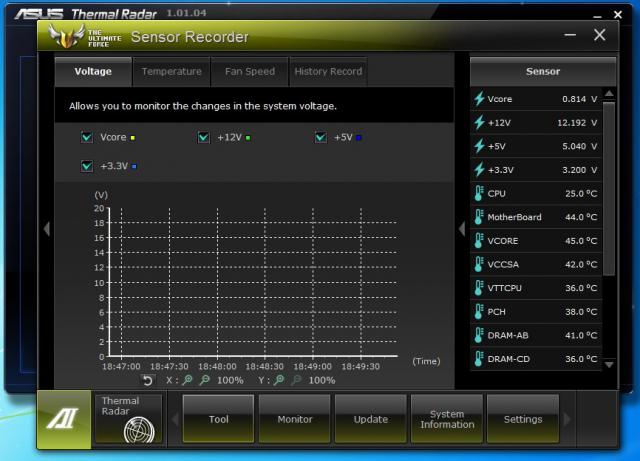This screenshot has height=461, width=640.
Task: Click the MotherBoard thermometer icon
Action: pyautogui.click(x=479, y=217)
